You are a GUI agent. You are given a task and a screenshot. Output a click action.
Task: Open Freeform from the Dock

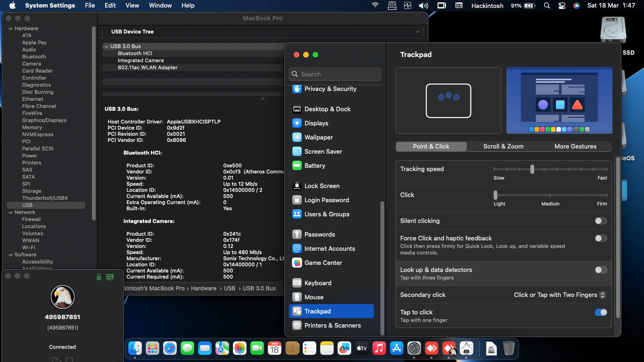(344, 348)
